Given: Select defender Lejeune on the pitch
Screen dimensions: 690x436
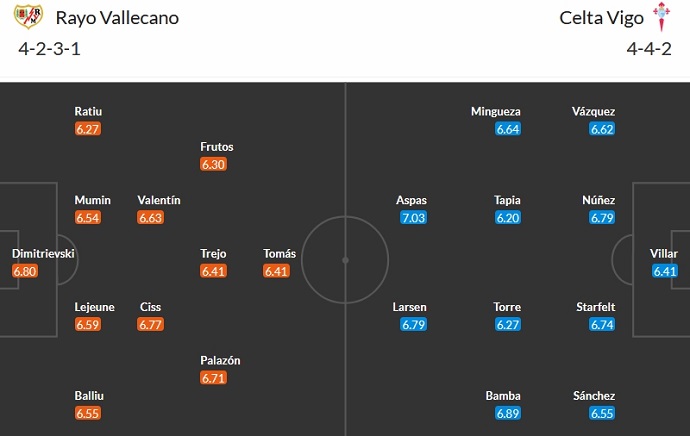Looking at the screenshot, I should 95,307.
